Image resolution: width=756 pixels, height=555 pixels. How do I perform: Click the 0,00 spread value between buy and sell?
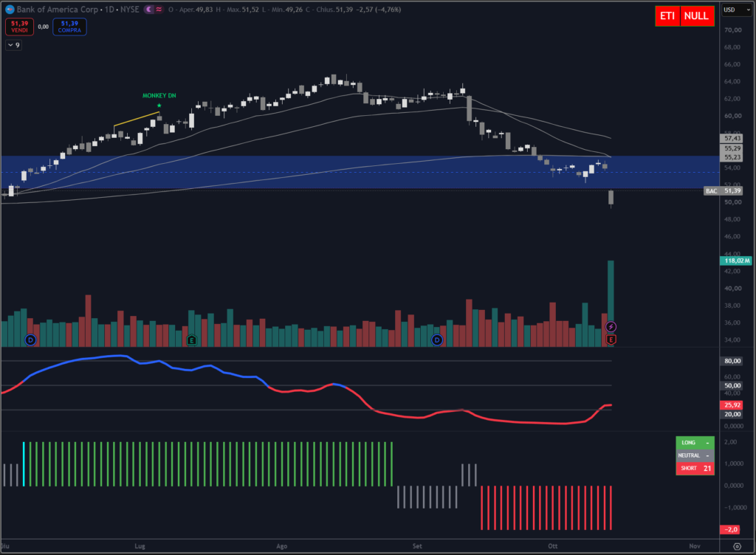pos(44,27)
